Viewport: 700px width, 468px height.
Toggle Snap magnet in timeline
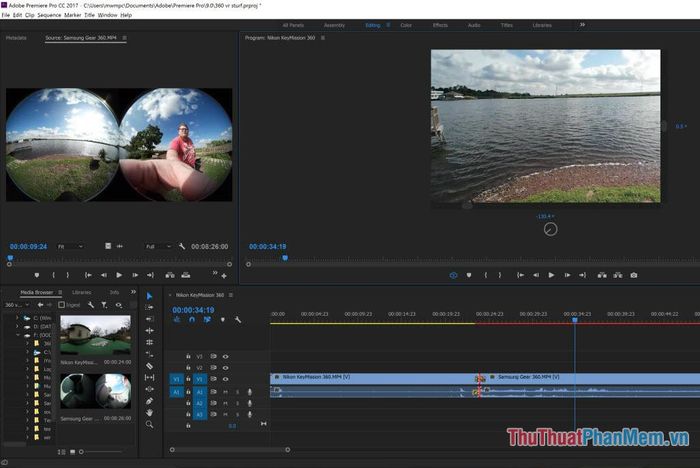192,320
